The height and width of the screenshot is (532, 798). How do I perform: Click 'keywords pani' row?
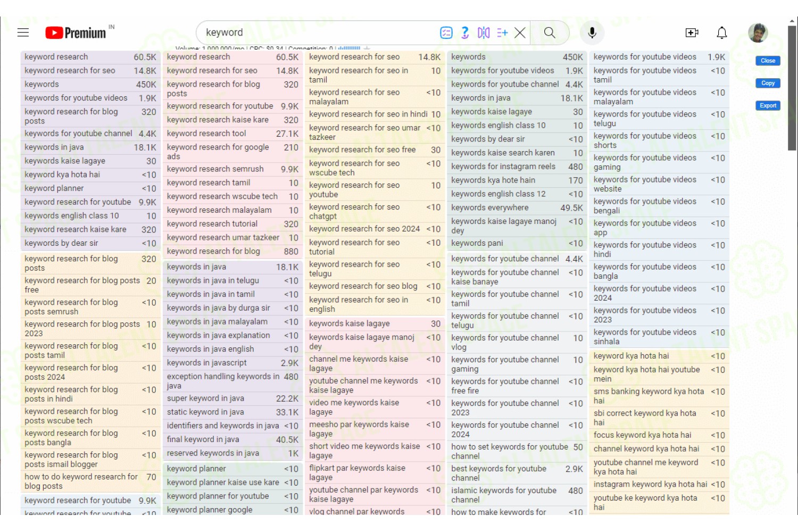[x=517, y=243]
